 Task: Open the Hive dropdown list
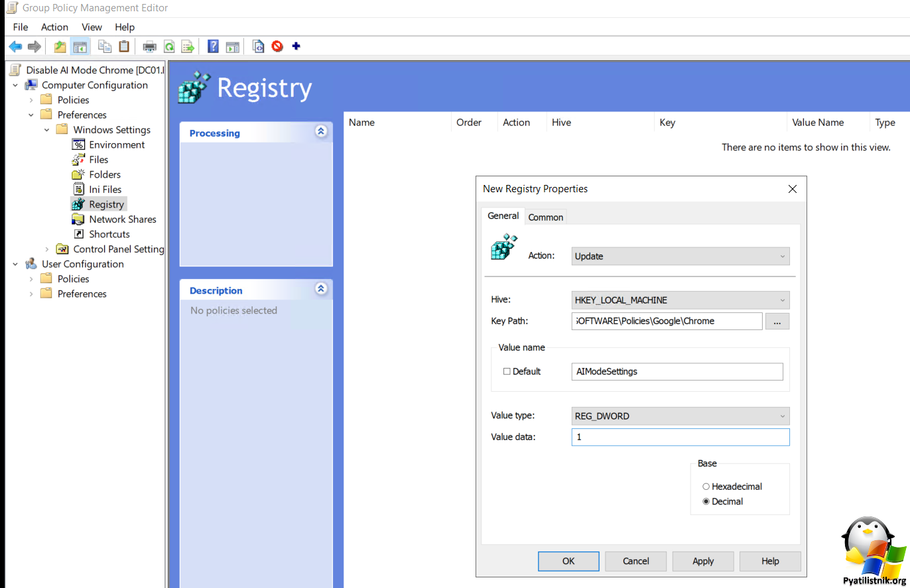pos(680,300)
